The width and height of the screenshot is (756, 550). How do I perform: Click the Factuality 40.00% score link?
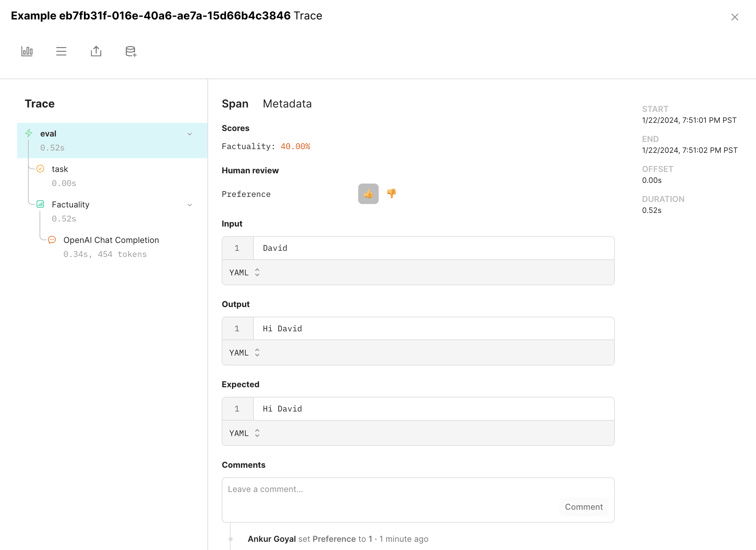[295, 146]
